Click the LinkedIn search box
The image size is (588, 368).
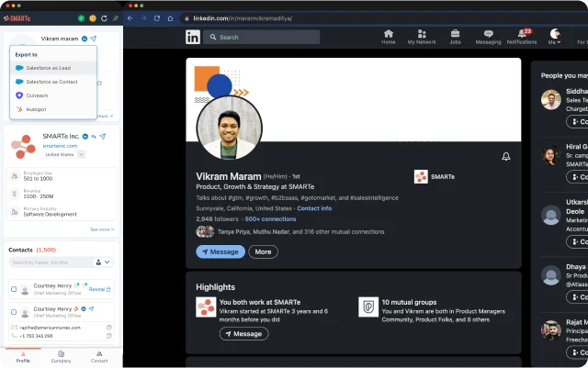pyautogui.click(x=261, y=37)
